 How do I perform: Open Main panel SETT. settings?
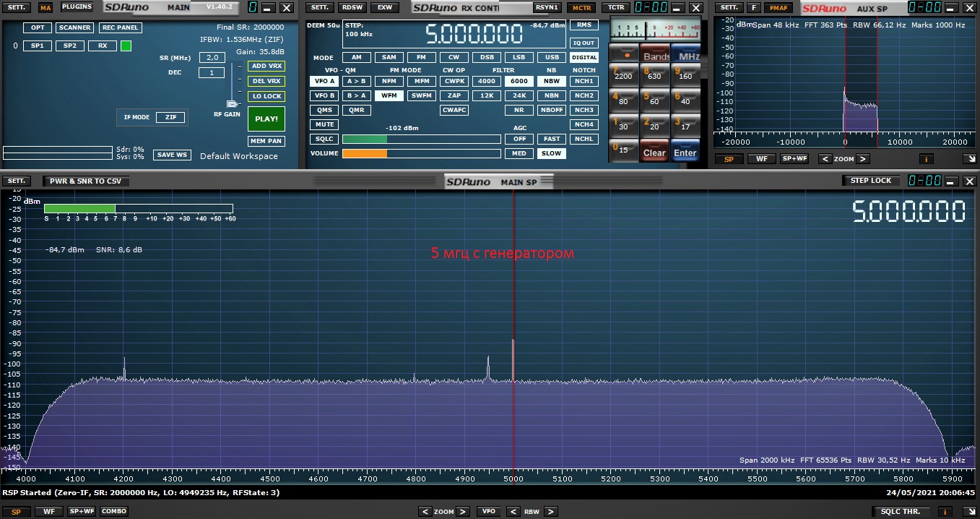coord(17,7)
